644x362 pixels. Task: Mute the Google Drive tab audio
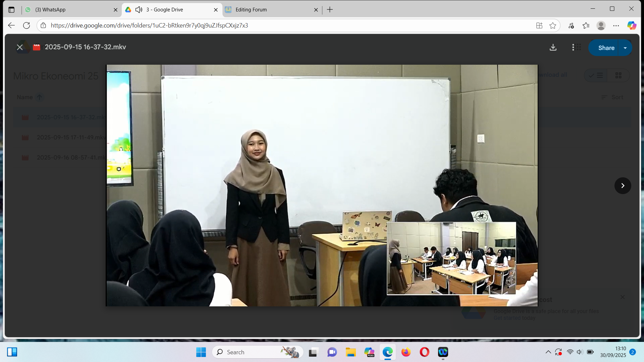pos(139,10)
